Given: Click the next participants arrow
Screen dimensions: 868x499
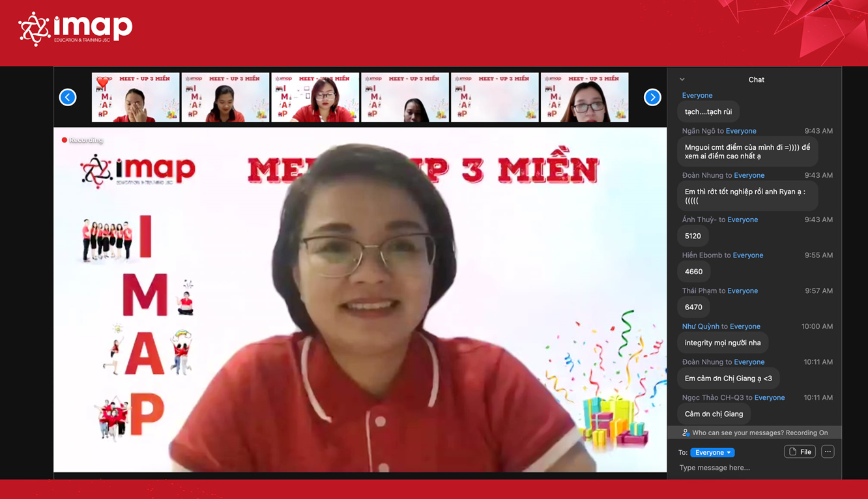Looking at the screenshot, I should click(652, 97).
